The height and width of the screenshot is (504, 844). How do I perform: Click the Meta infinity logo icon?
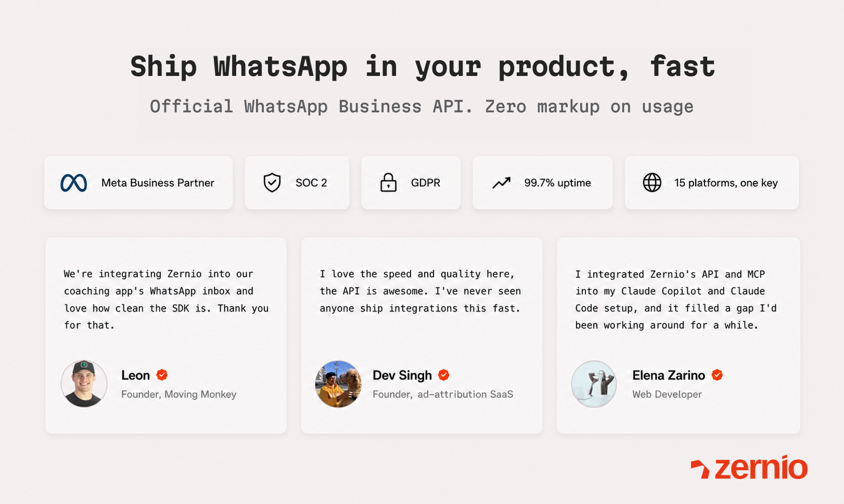74,183
